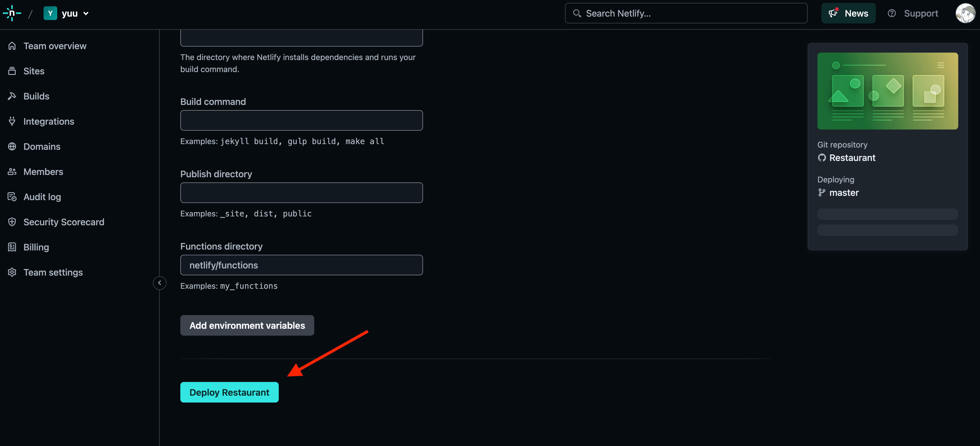Image resolution: width=980 pixels, height=446 pixels.
Task: Open Team settings
Action: tap(53, 272)
